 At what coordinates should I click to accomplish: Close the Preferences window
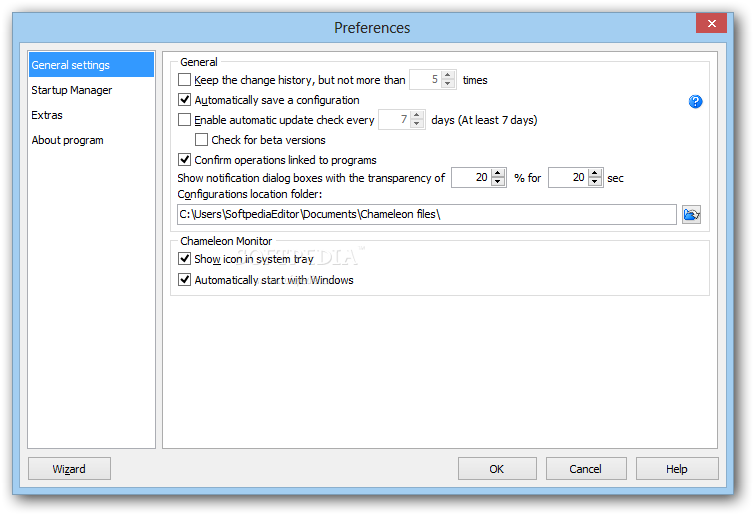[711, 23]
